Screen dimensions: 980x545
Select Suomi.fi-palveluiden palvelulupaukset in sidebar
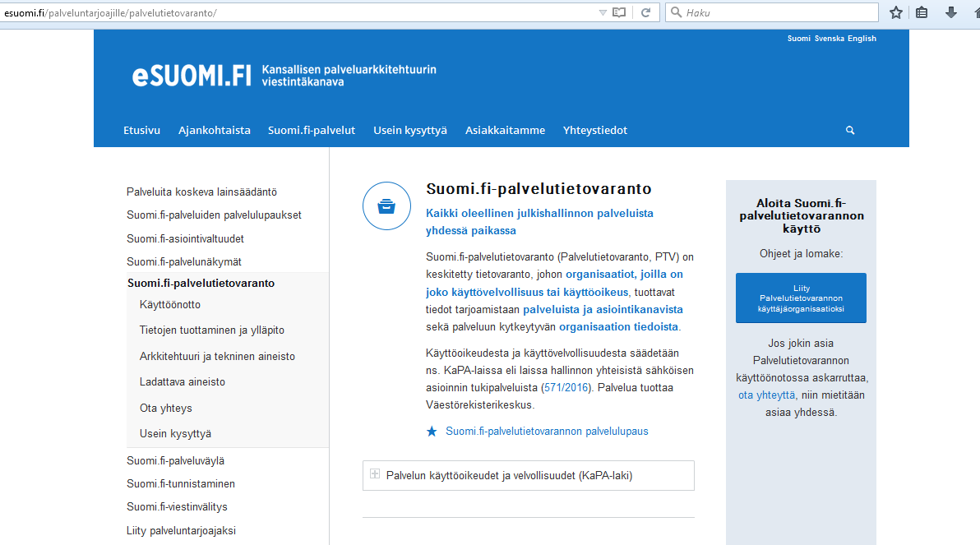[214, 215]
